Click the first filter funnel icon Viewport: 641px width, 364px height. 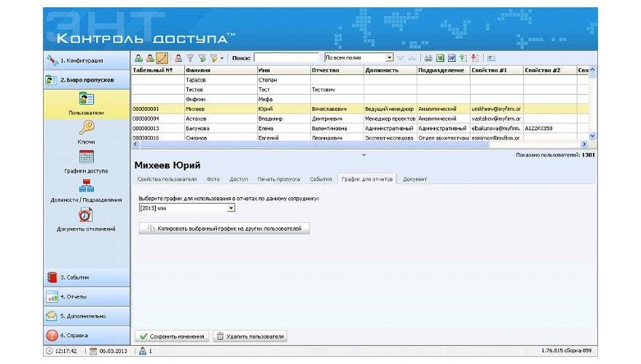190,58
